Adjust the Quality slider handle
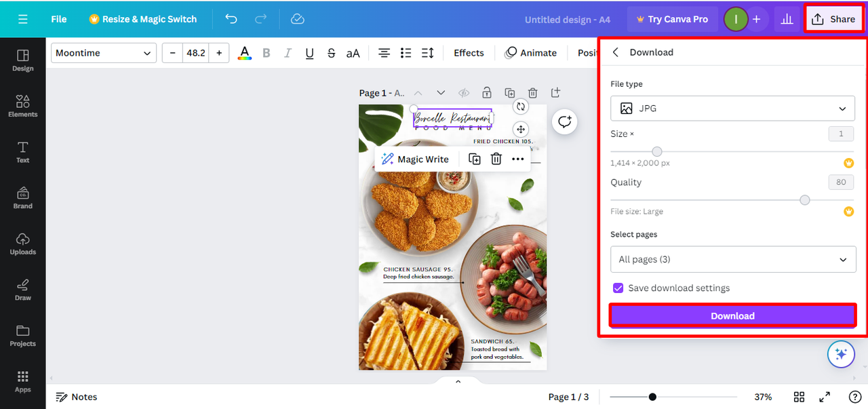This screenshot has width=868, height=409. 804,200
